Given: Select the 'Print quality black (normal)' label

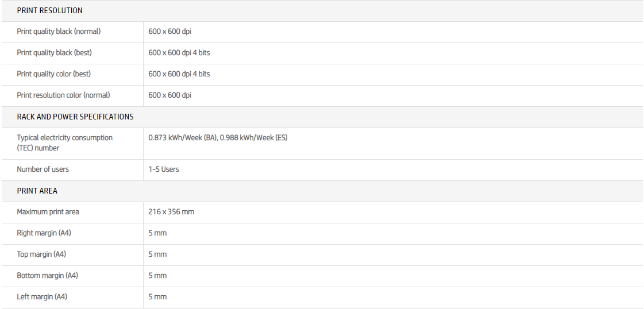Looking at the screenshot, I should pos(59,32).
